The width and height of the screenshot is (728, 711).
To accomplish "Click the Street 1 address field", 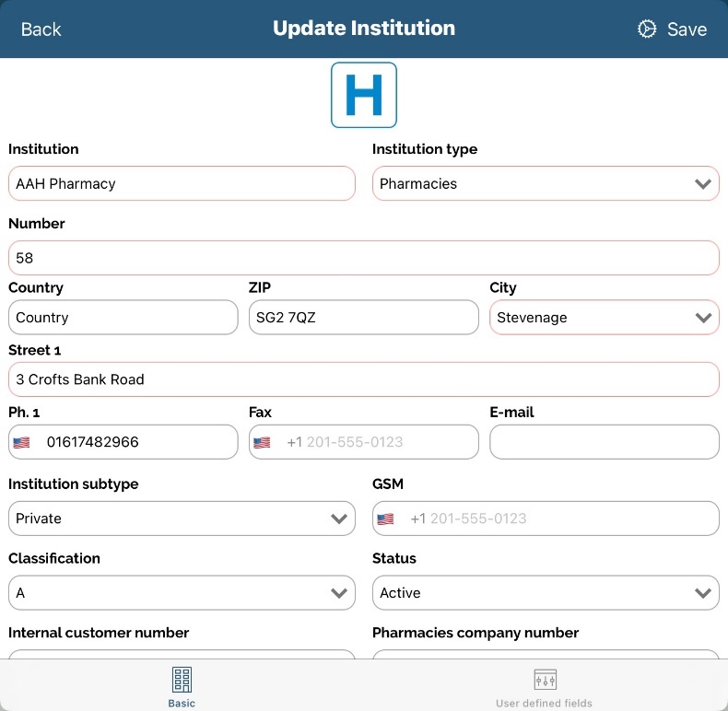I will point(363,379).
